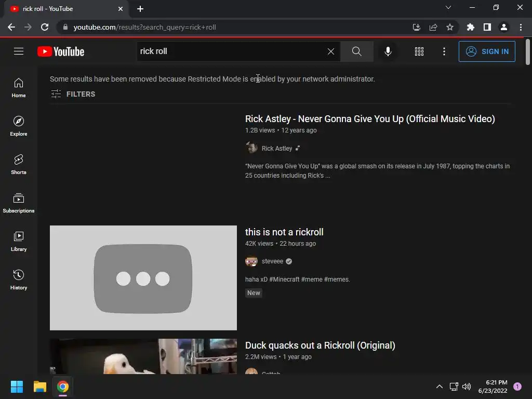Click the browser address bar URL
The height and width of the screenshot is (399, 532).
pos(144,27)
